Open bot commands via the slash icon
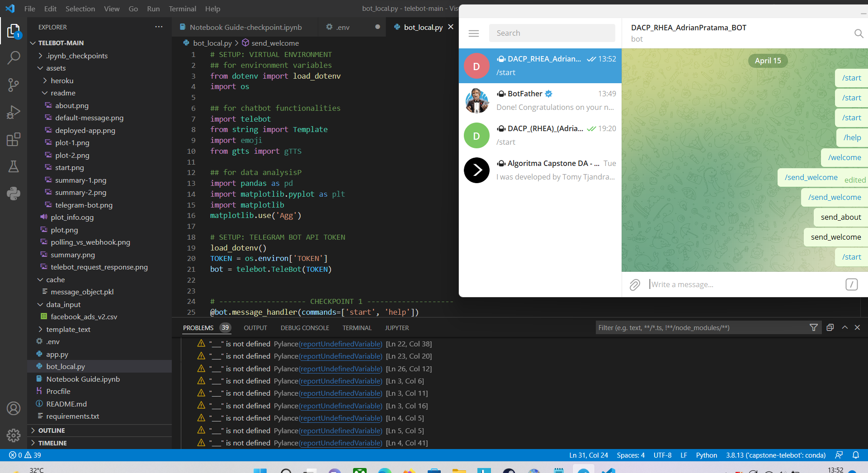Image resolution: width=868 pixels, height=473 pixels. (x=852, y=284)
